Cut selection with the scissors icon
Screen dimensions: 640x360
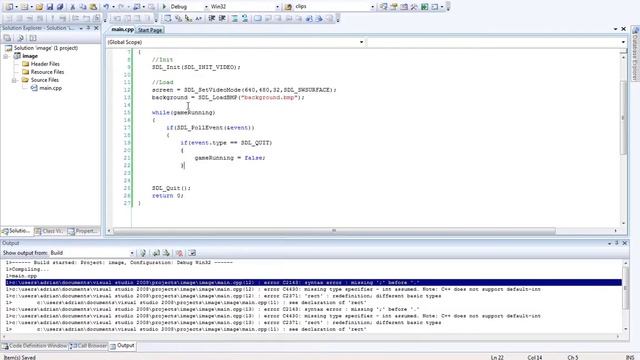click(73, 7)
